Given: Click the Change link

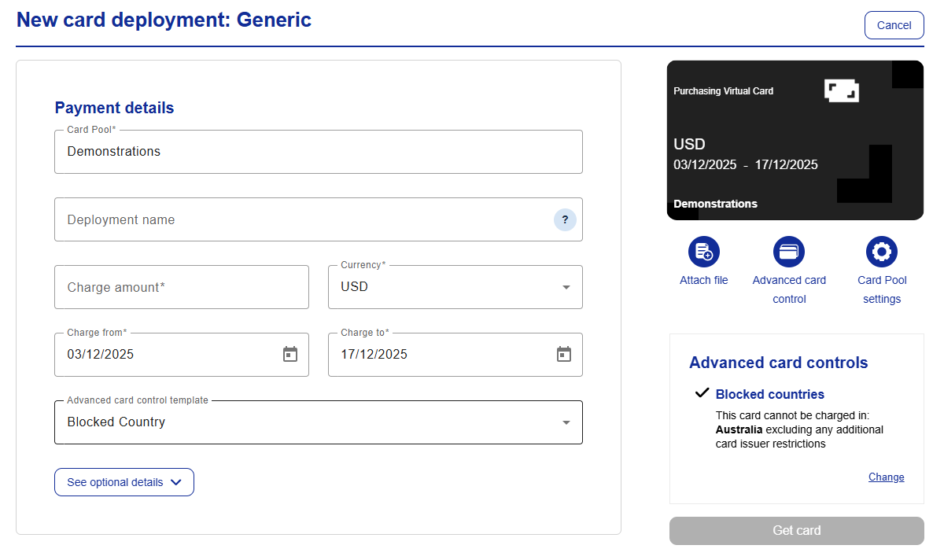Looking at the screenshot, I should [887, 477].
